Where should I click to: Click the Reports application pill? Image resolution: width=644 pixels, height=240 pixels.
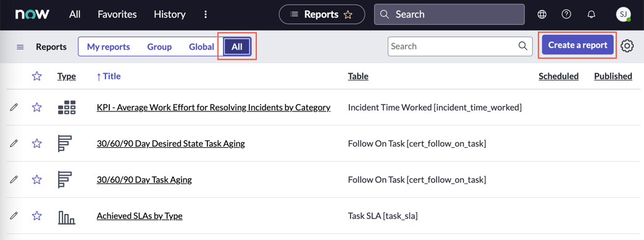coord(322,14)
